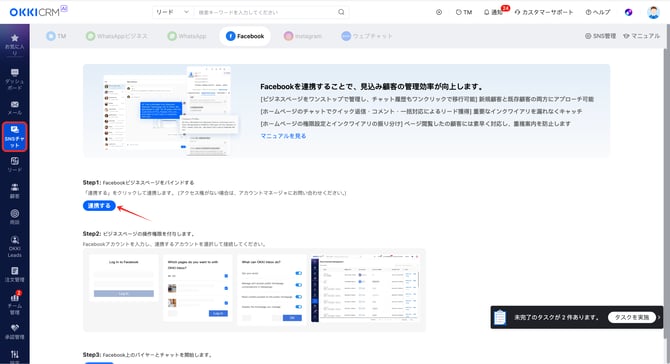This screenshot has width=670, height=364.
Task: Switch to the WhatsApp tab
Action: pyautogui.click(x=187, y=36)
